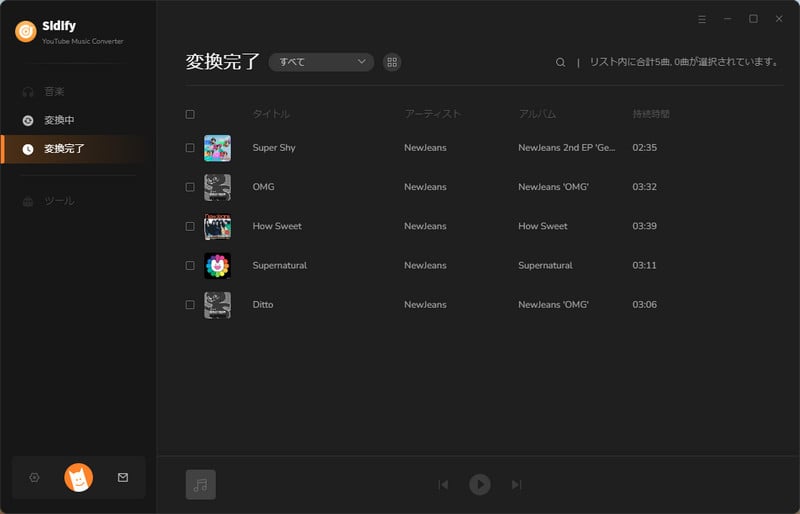Viewport: 800px width, 514px height.
Task: Check the Super Shy row checkbox
Action: click(190, 148)
